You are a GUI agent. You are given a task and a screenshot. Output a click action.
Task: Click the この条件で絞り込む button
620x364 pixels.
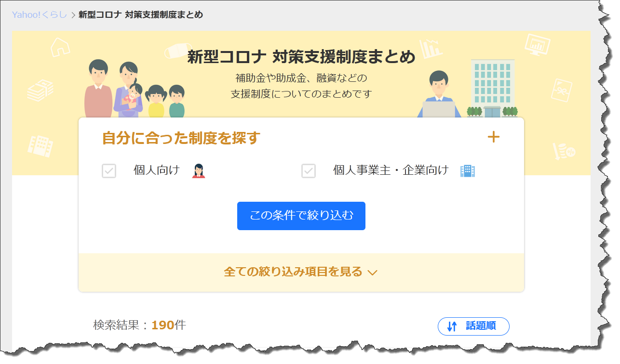point(301,216)
